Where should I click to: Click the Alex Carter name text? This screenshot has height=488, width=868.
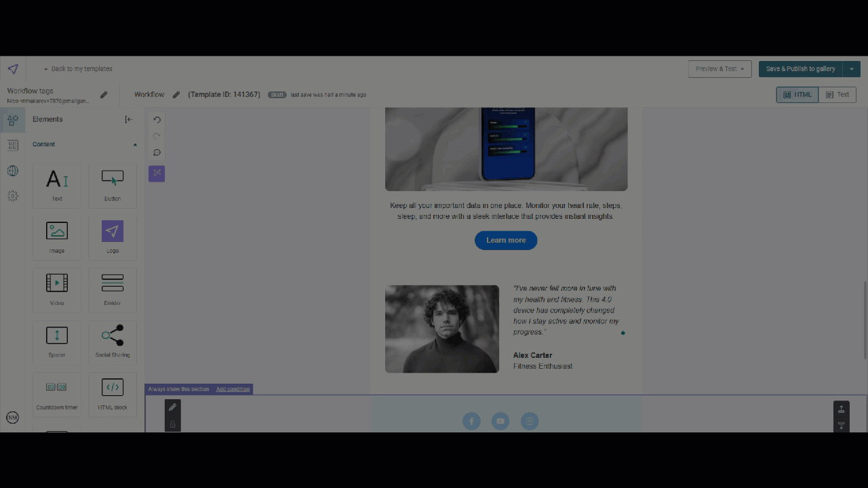click(x=532, y=355)
